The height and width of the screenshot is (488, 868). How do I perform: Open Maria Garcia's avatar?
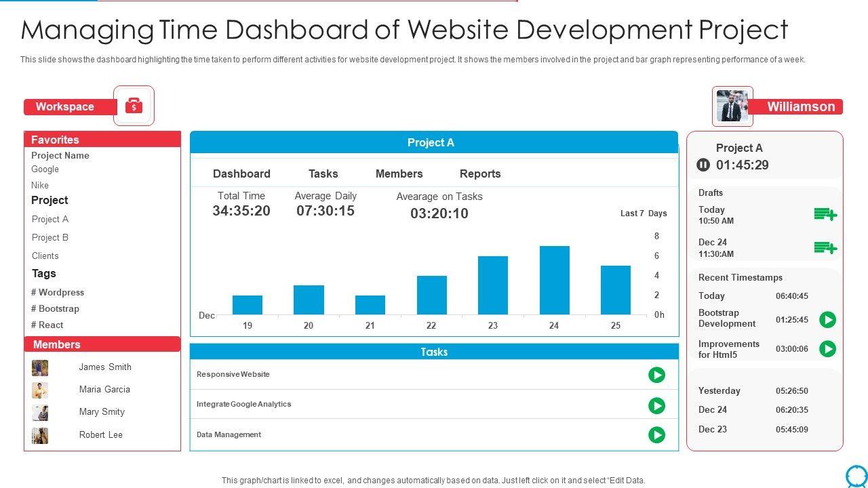[x=40, y=390]
